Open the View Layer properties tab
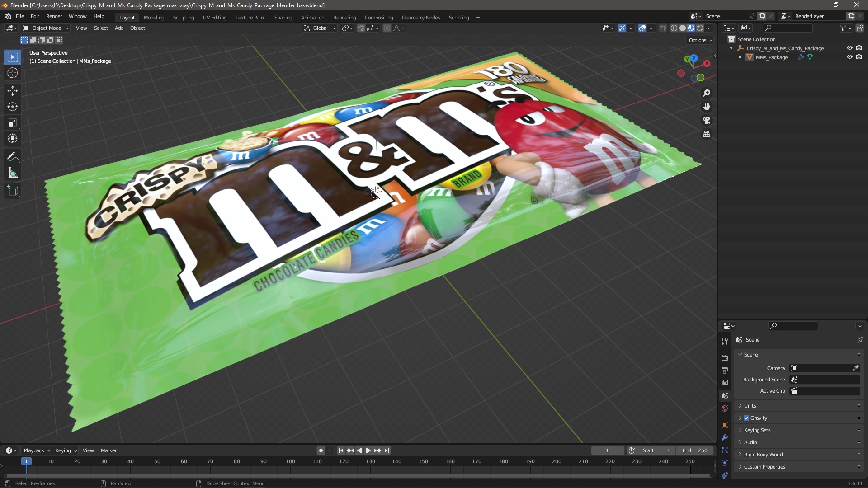This screenshot has height=488, width=868. [725, 383]
